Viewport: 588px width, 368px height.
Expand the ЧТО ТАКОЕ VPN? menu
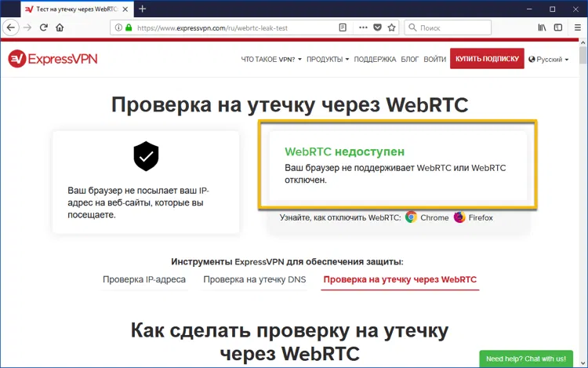click(271, 60)
